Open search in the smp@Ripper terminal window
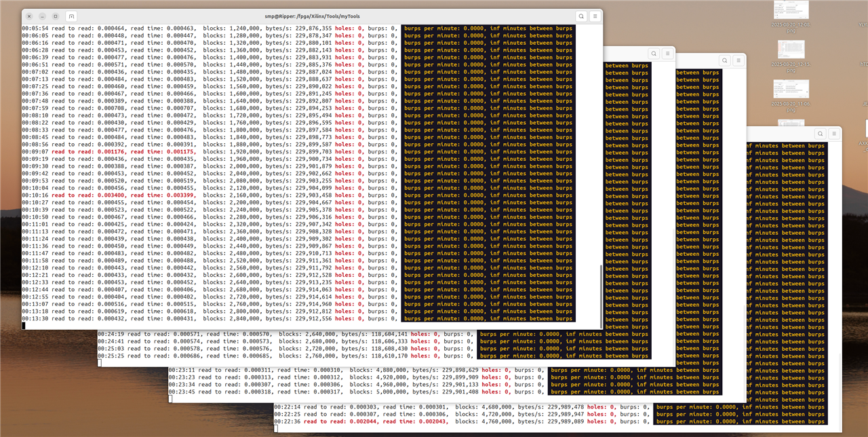Image resolution: width=868 pixels, height=437 pixels. tap(581, 16)
